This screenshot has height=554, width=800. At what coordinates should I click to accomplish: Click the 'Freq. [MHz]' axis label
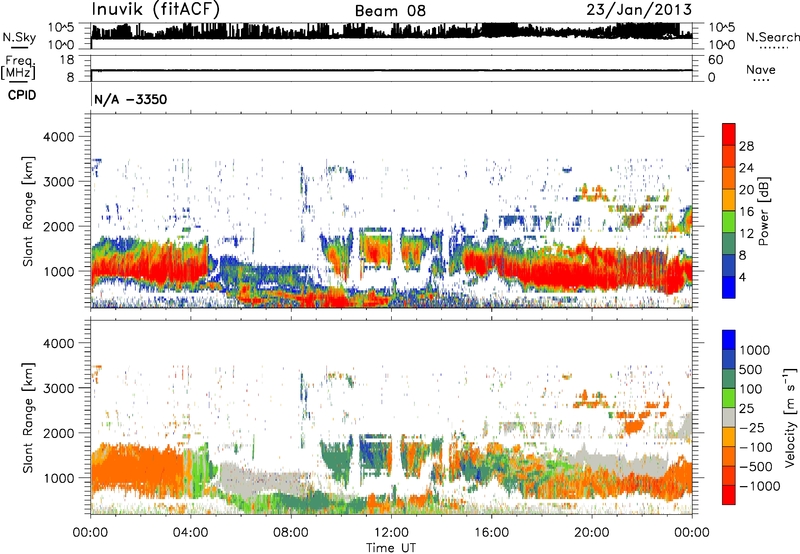[18, 67]
